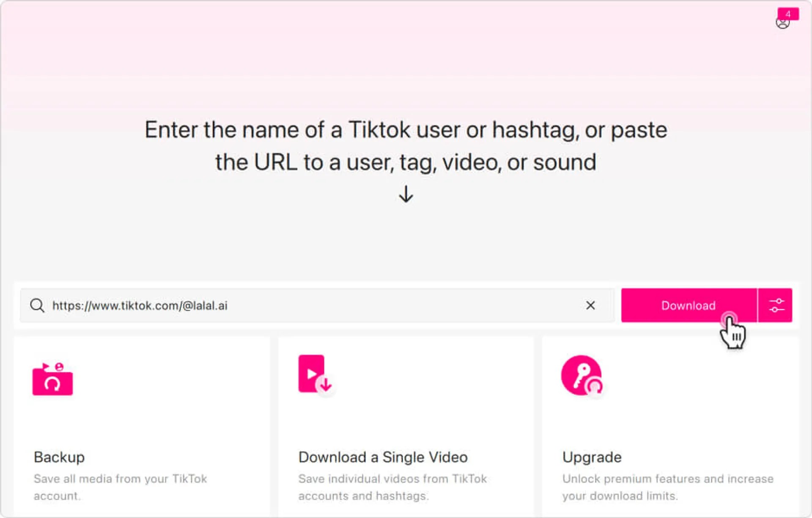Image resolution: width=812 pixels, height=518 pixels.
Task: Choose Download a Single Video card
Action: point(406,423)
